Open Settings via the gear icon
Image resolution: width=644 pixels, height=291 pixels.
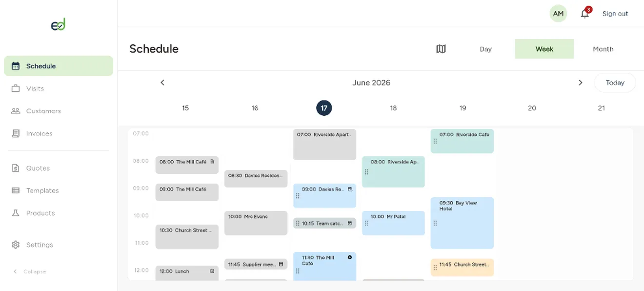pos(16,245)
